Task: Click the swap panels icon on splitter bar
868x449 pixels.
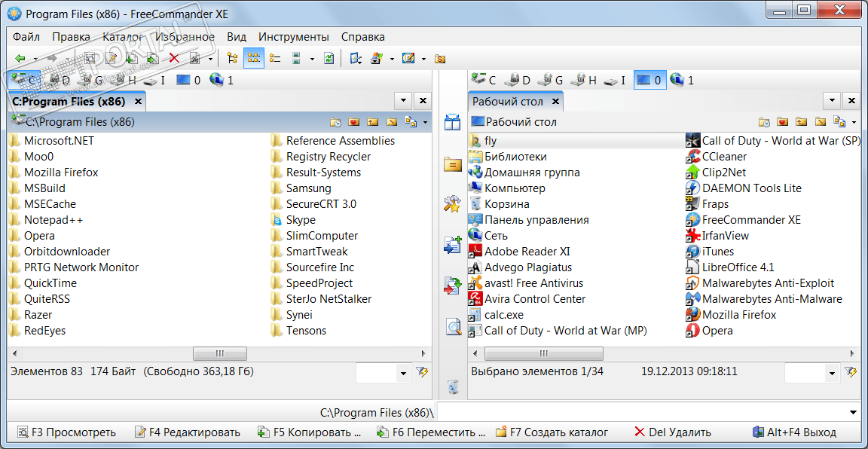Action: click(x=453, y=122)
